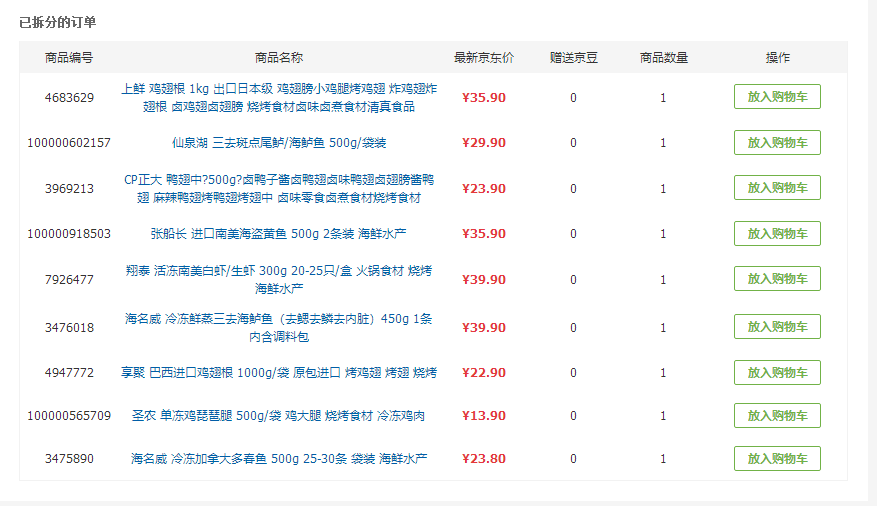
Task: Open the CP正大 鸭翅中 product link
Action: 279,188
